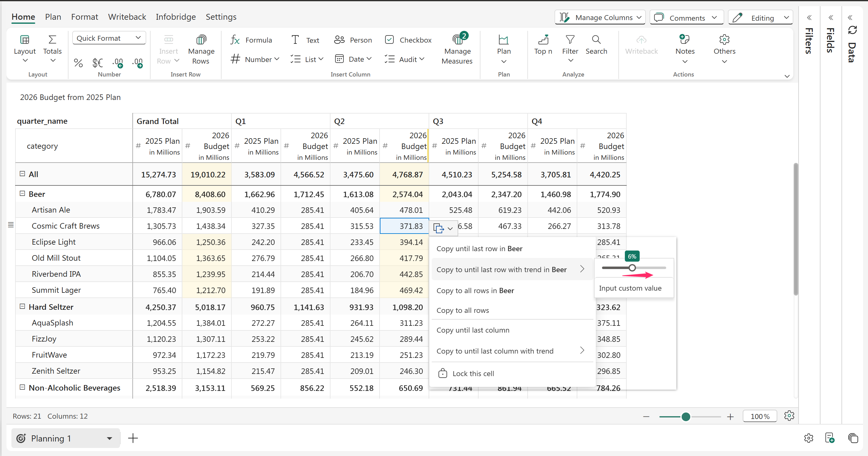Switch to the Writeback ribbon tab
This screenshot has height=456, width=868.
(x=127, y=17)
